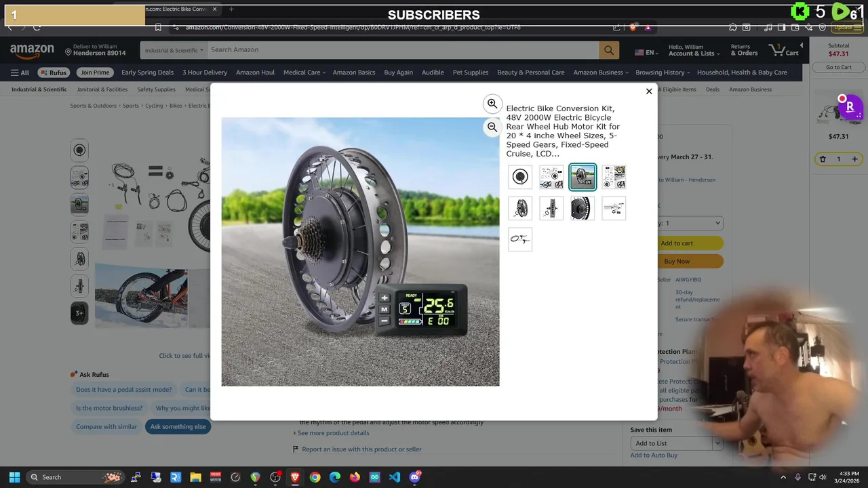Select the last popup thumbnail showing the cable
The height and width of the screenshot is (488, 868).
tap(520, 239)
